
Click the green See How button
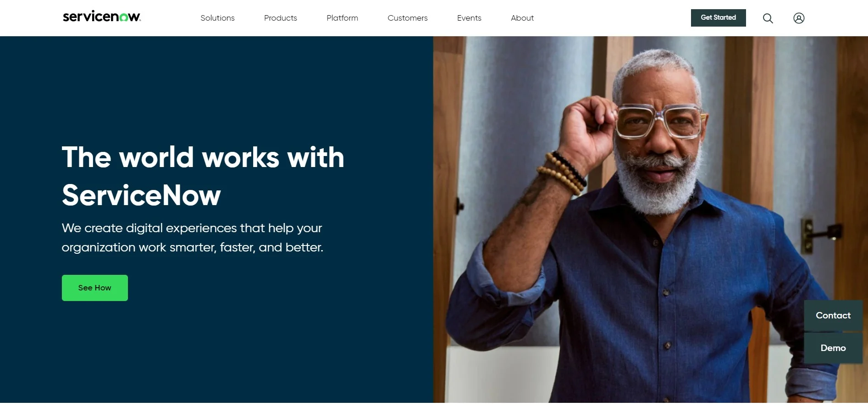(95, 288)
